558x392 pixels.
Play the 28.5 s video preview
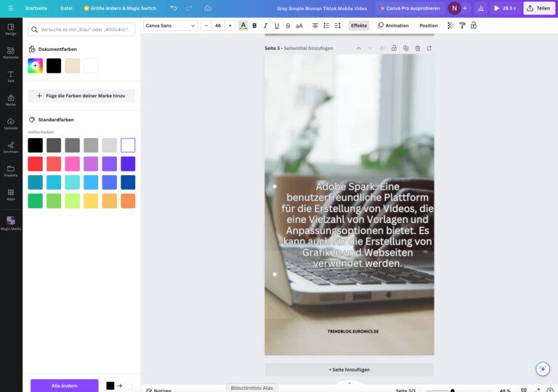pos(505,8)
